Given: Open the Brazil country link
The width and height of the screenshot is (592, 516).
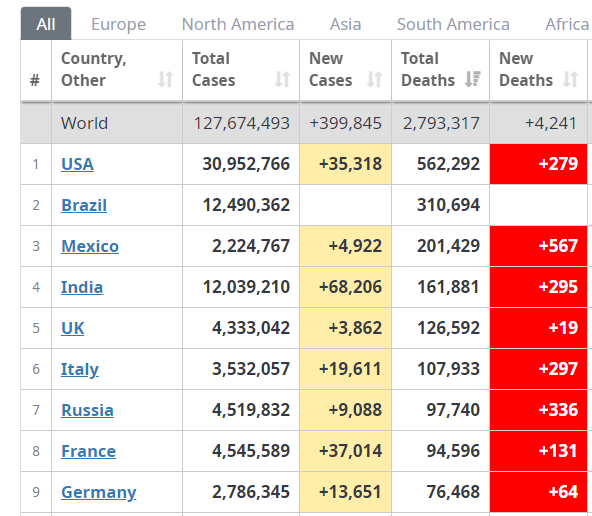Looking at the screenshot, I should [x=84, y=205].
